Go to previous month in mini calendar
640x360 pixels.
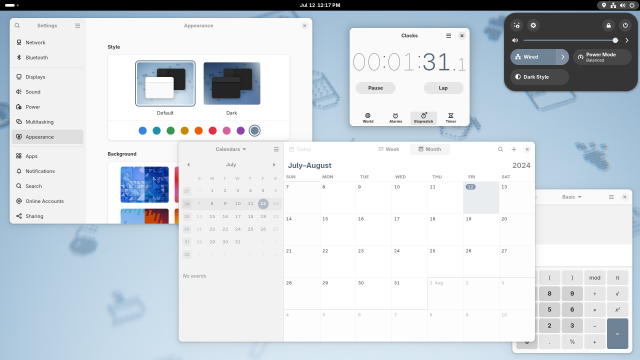189,164
